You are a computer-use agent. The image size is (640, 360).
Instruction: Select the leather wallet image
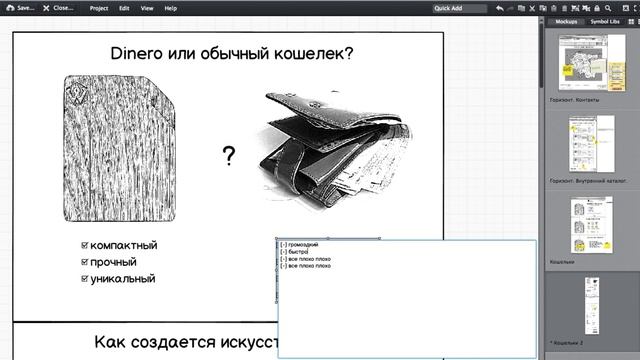(335, 149)
